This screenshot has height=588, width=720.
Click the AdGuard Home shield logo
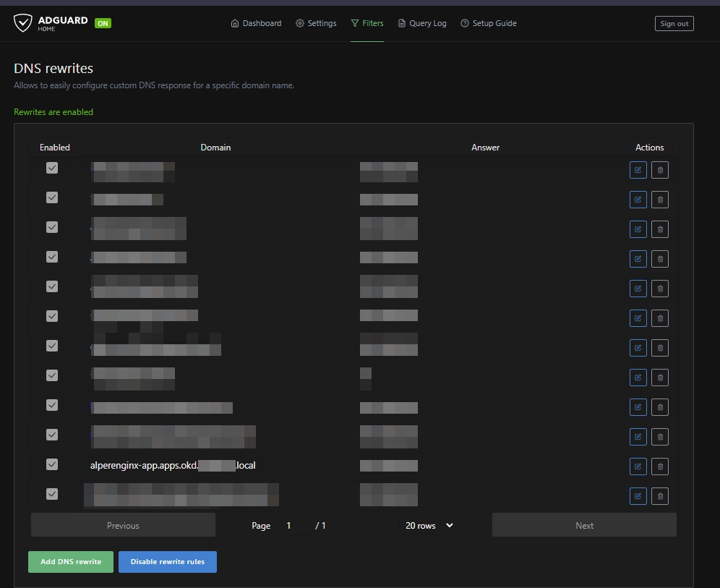click(22, 23)
